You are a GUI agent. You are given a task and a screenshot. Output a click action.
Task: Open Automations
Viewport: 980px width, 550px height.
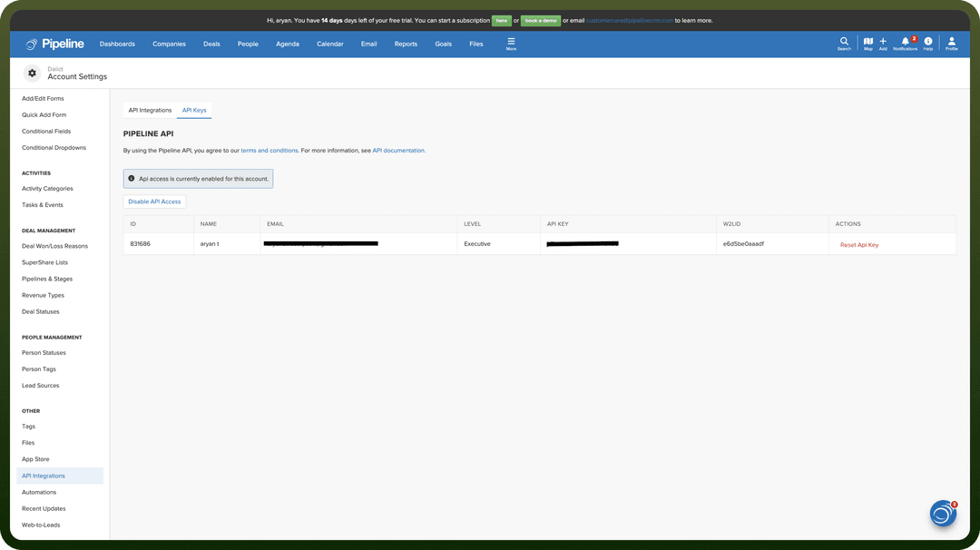pyautogui.click(x=39, y=492)
